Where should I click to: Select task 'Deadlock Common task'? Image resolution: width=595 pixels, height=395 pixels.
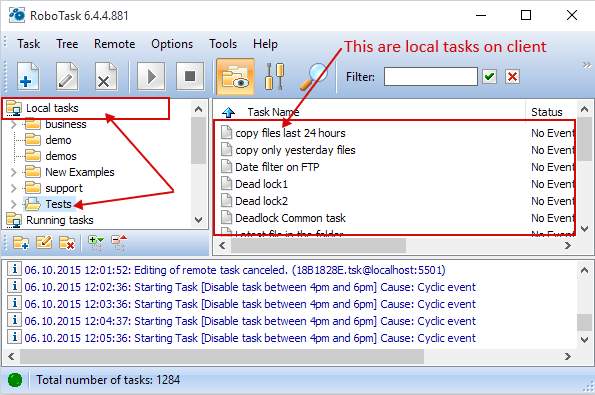click(x=290, y=218)
